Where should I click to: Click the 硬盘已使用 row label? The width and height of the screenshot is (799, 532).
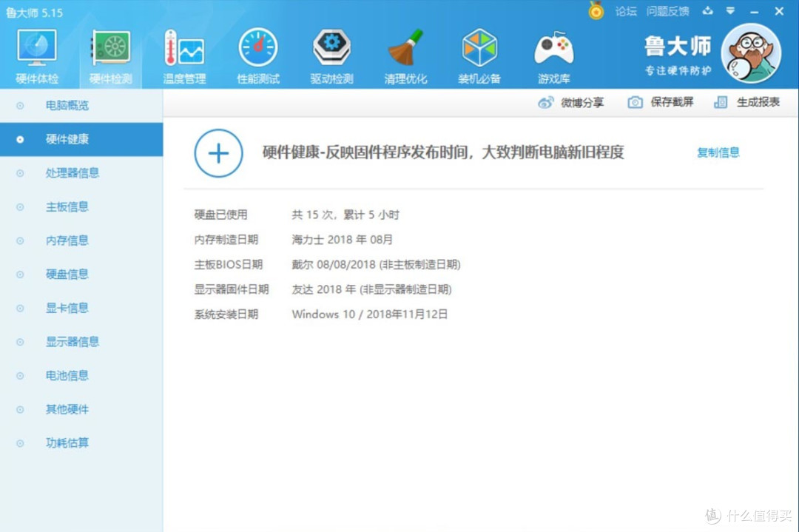pyautogui.click(x=220, y=215)
